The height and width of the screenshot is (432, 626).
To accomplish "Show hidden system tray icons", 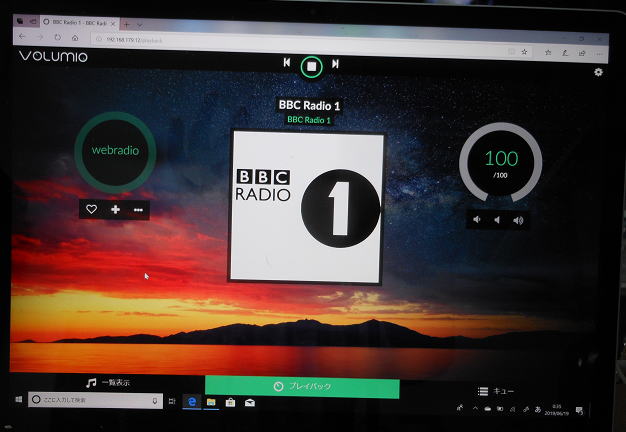I will click(x=475, y=408).
